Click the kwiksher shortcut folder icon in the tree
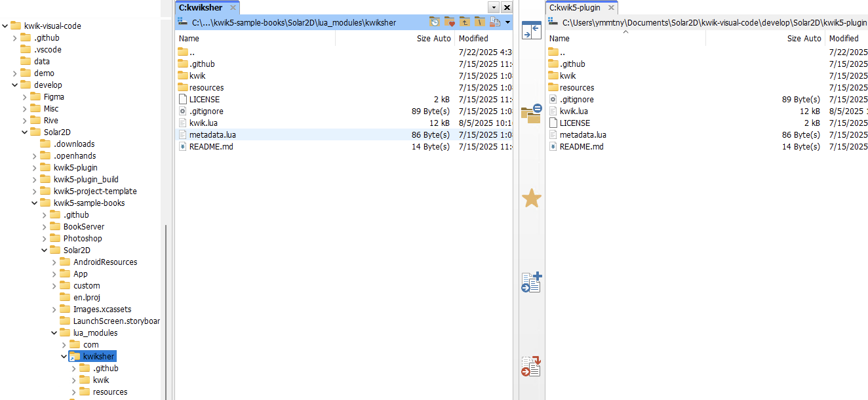Viewport: 868px width, 400px height. pyautogui.click(x=74, y=356)
